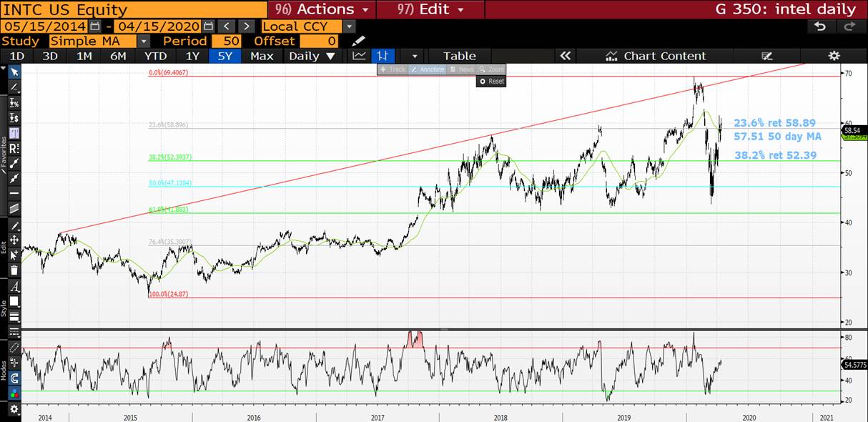Open the Daily periodicity dropdown

(312, 56)
